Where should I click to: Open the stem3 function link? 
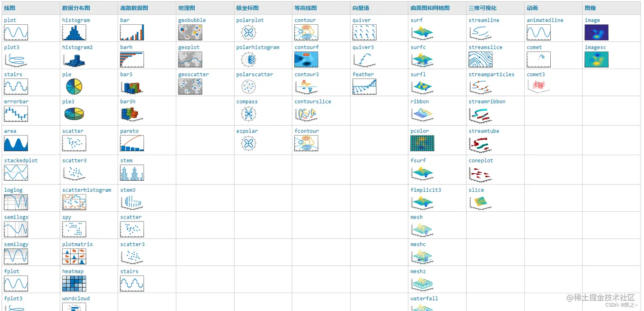point(128,190)
